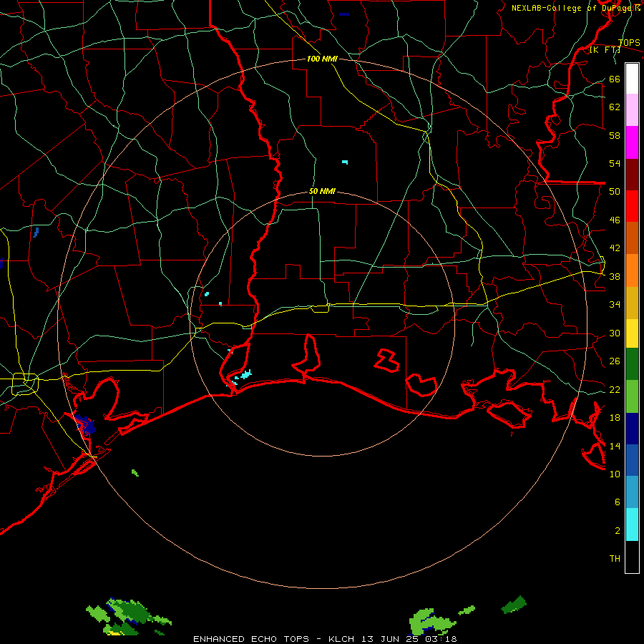
Task: Click the '100 NMI' range ring label
Action: coord(322,59)
